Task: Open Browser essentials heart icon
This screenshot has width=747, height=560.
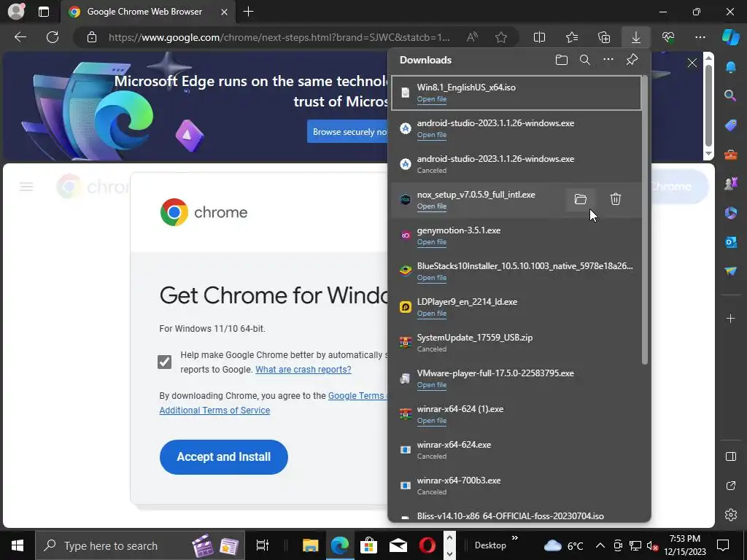Action: [x=668, y=37]
